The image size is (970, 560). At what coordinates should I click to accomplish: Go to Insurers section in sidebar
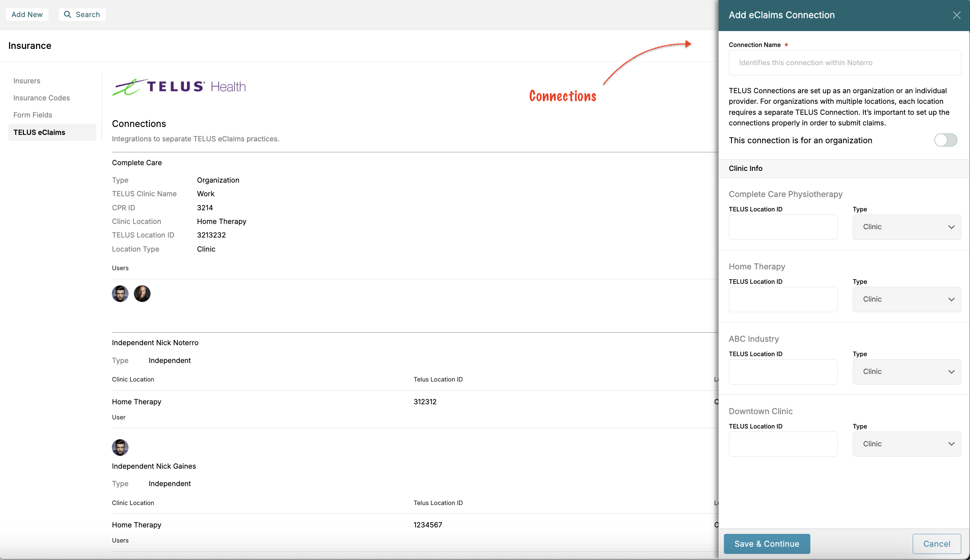(27, 81)
